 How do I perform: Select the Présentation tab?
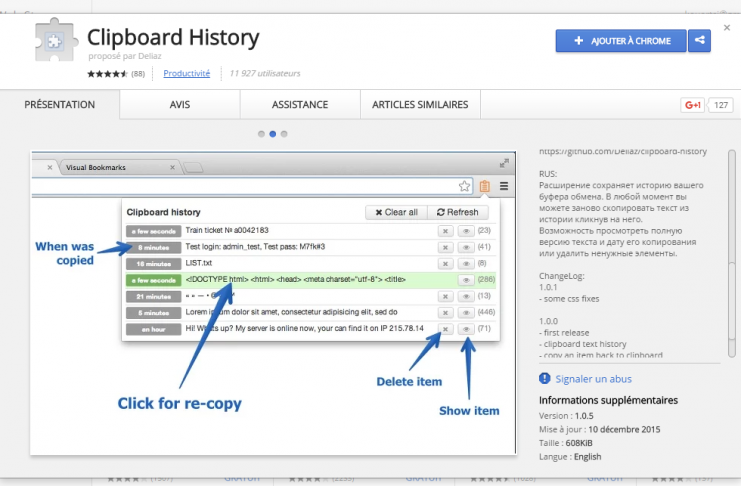[x=60, y=104]
